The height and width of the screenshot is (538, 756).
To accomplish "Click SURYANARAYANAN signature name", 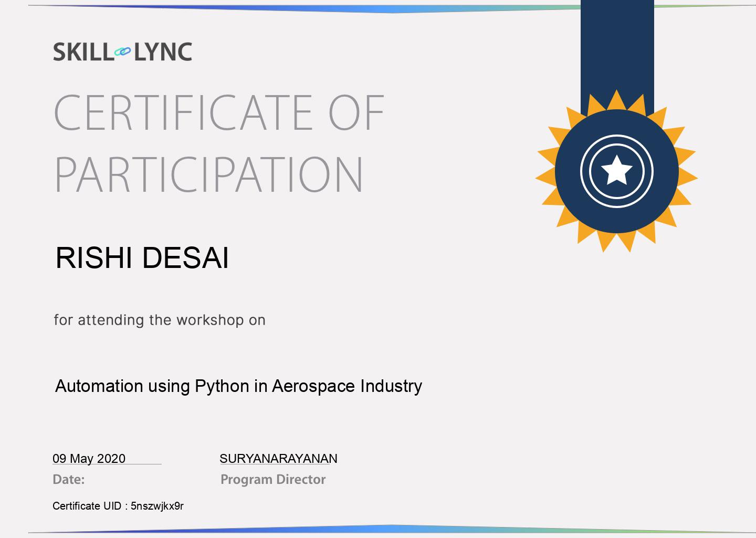I will point(279,458).
